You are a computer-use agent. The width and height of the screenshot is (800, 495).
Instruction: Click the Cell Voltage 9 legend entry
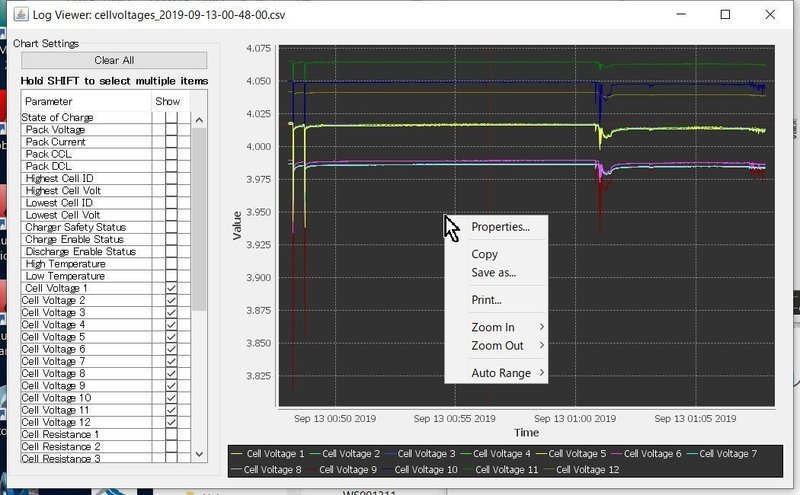pos(342,469)
